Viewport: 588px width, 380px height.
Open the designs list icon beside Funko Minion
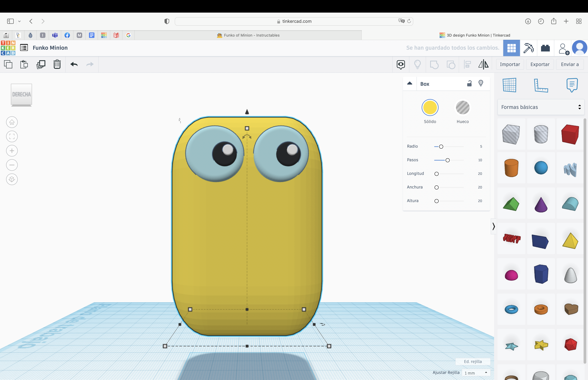pos(24,48)
